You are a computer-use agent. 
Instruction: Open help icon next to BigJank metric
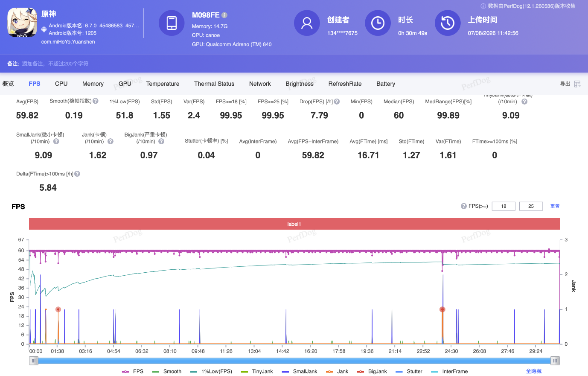click(161, 141)
